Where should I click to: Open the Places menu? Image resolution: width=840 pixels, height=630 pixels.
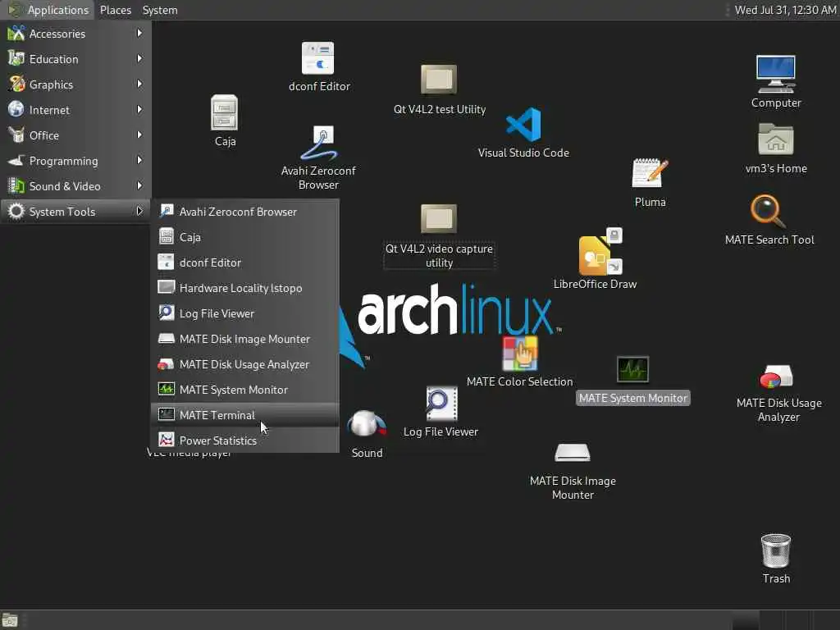pos(115,10)
